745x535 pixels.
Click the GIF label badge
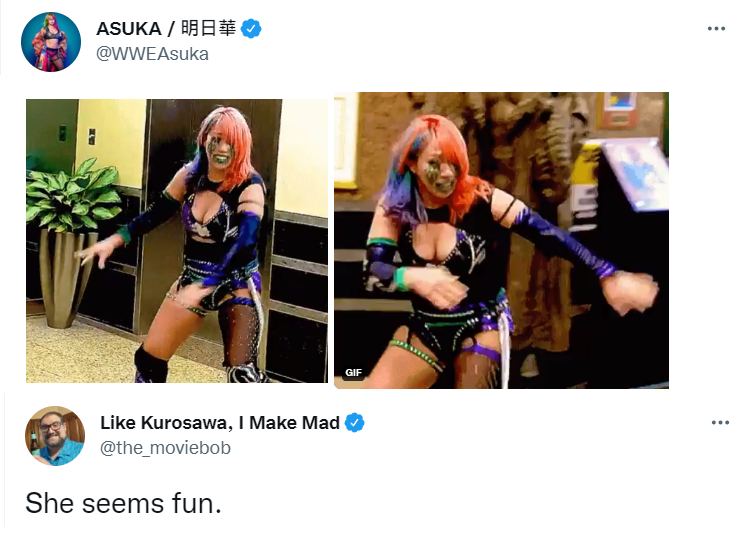click(353, 373)
